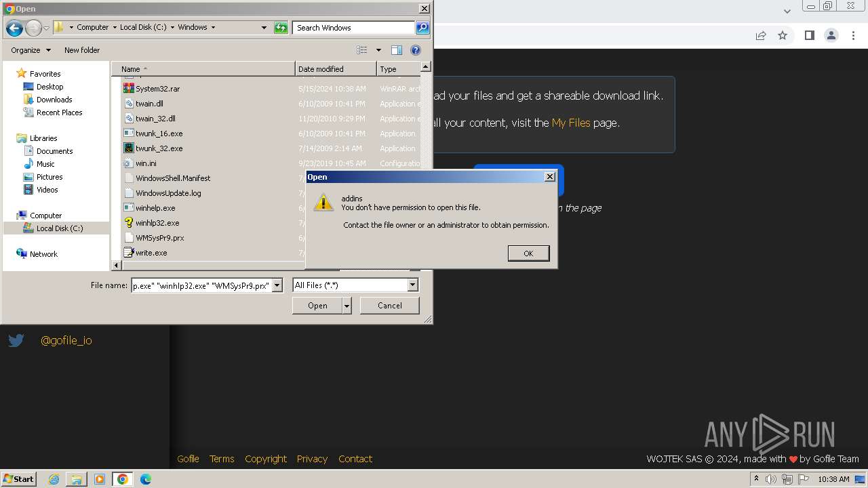
Task: Select Recent Places under Favorites
Action: pyautogui.click(x=60, y=113)
